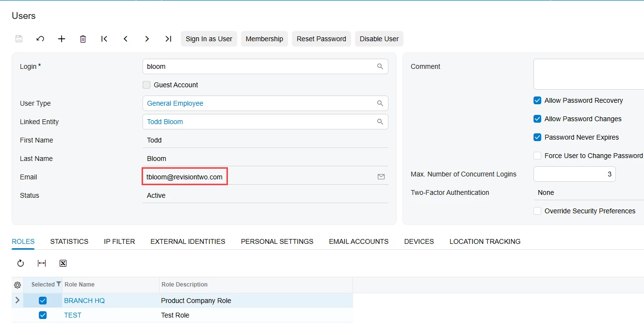Deselect the BRANCH HQ role checkbox
644x335 pixels.
point(43,301)
